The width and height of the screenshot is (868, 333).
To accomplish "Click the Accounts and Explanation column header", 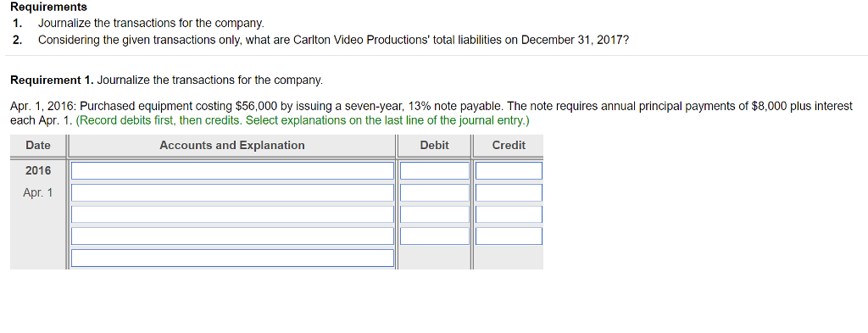I will (232, 146).
